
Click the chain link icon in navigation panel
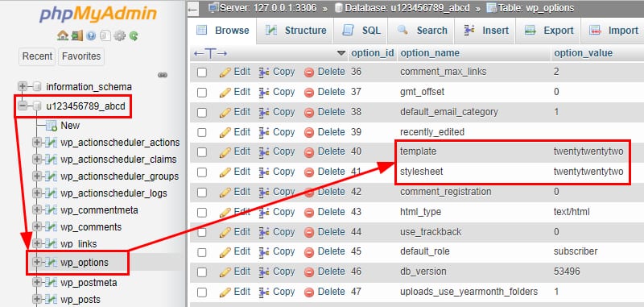click(163, 75)
